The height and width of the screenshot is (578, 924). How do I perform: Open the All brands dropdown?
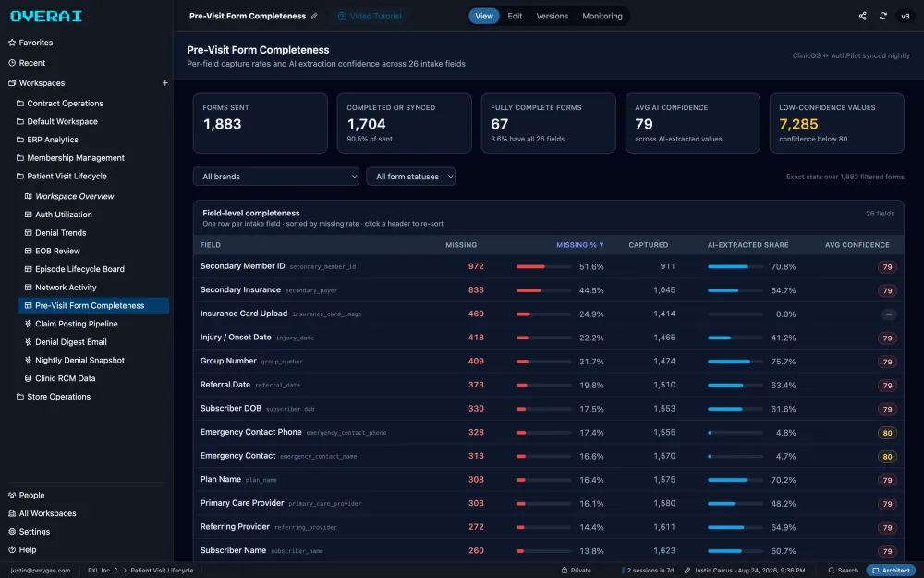pyautogui.click(x=275, y=177)
